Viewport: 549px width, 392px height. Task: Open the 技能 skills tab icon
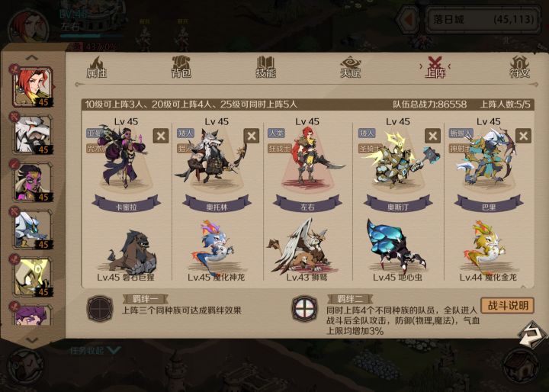click(265, 67)
